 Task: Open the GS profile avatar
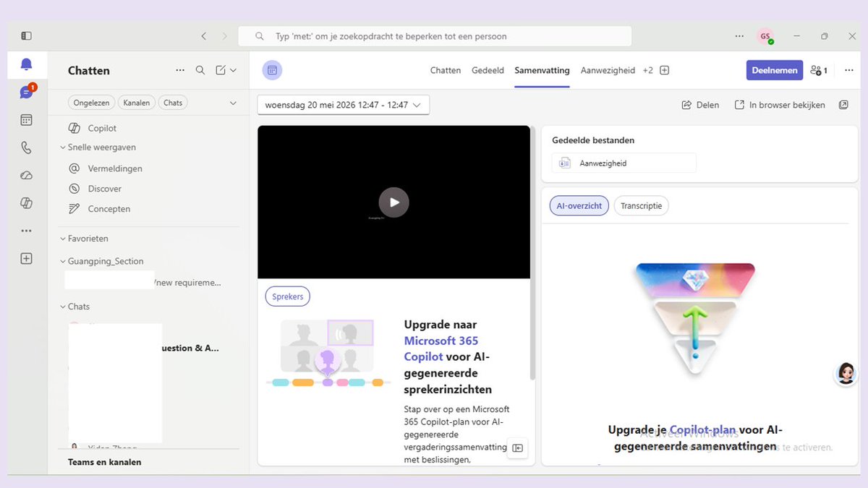(x=765, y=36)
